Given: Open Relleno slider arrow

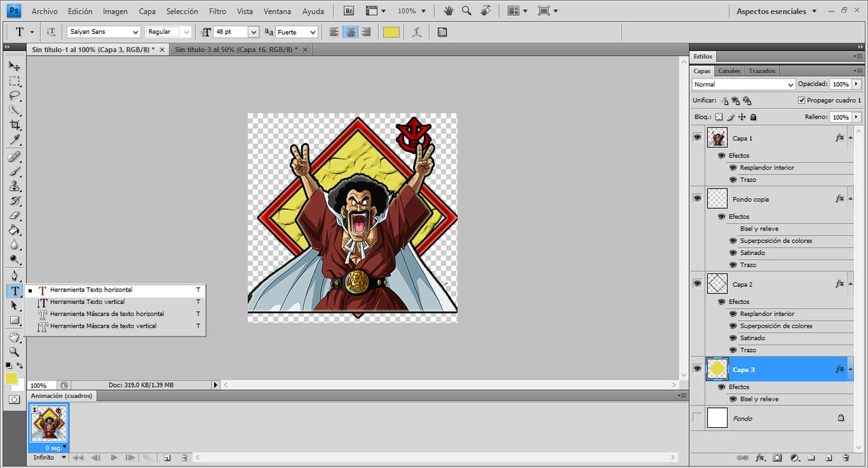Looking at the screenshot, I should [856, 117].
